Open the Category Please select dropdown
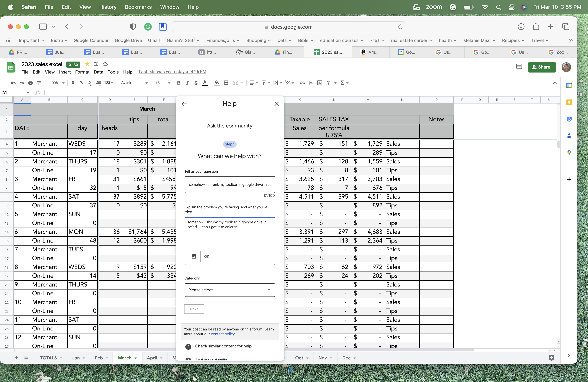The width and height of the screenshot is (588, 382). [230, 290]
